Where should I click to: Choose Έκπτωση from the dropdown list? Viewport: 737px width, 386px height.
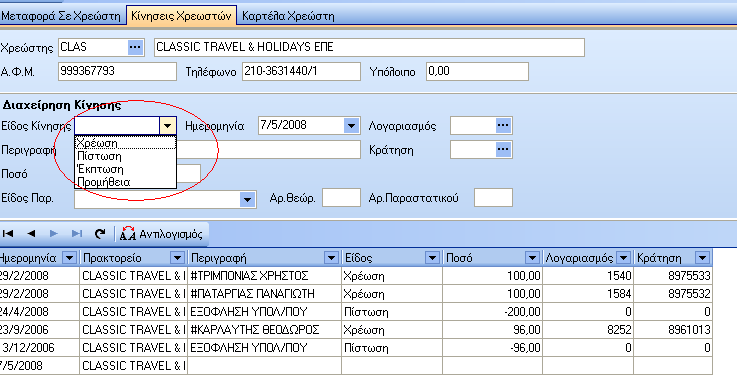(x=125, y=169)
